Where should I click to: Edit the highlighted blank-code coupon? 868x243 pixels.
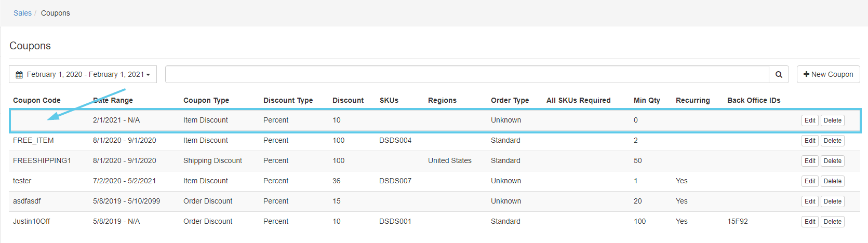[810, 120]
